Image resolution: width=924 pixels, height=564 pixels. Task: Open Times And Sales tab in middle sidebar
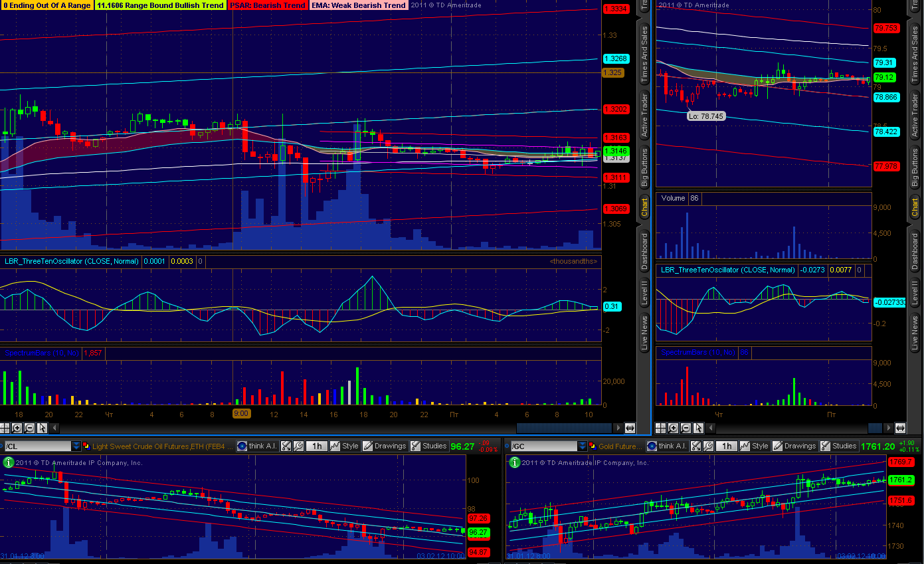[644, 54]
